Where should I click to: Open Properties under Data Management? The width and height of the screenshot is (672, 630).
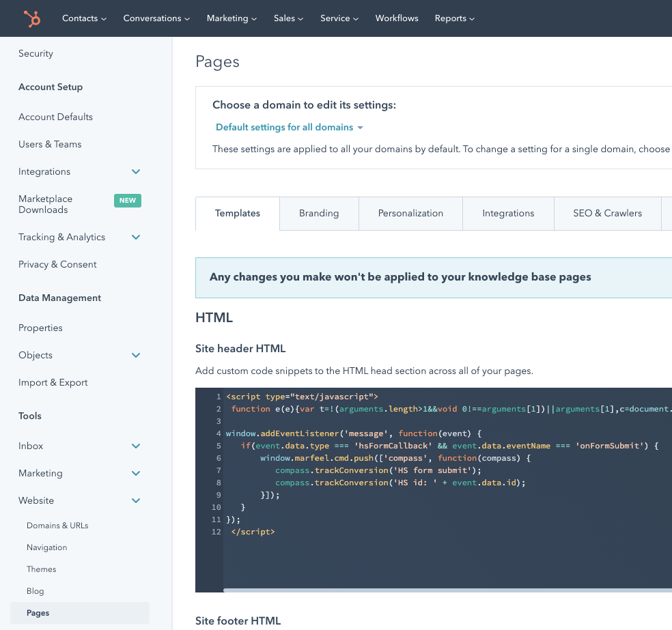click(x=40, y=328)
